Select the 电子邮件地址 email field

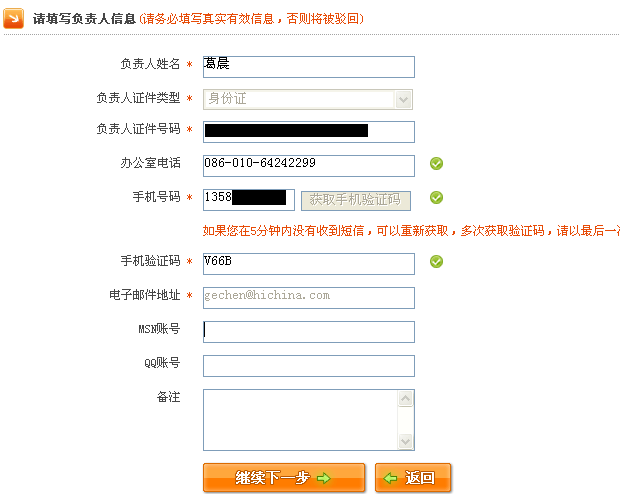[x=308, y=297]
